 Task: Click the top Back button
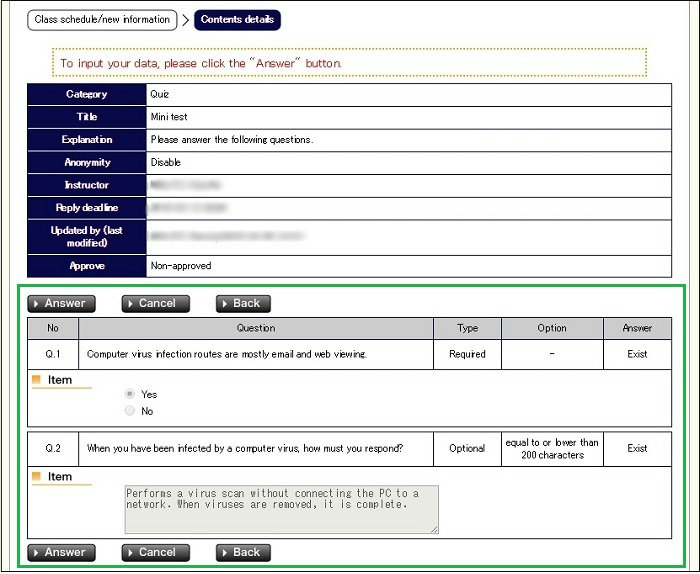243,304
